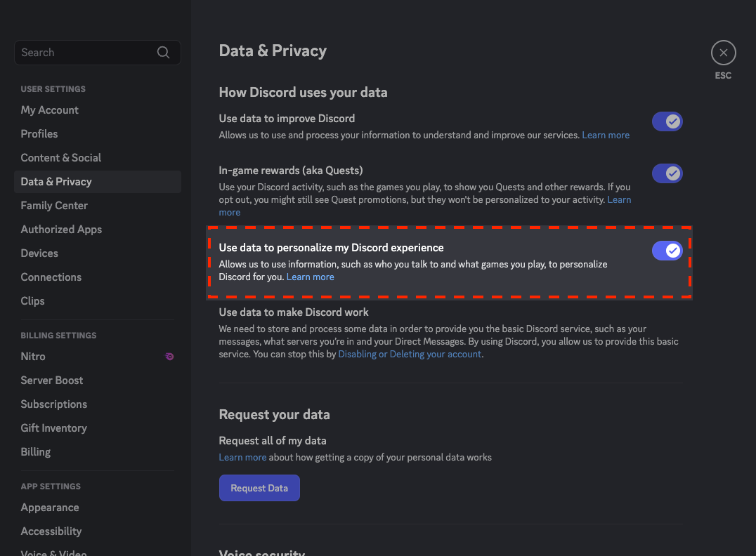Open Appearance app settings
Viewport: 756px width, 556px height.
pos(50,508)
